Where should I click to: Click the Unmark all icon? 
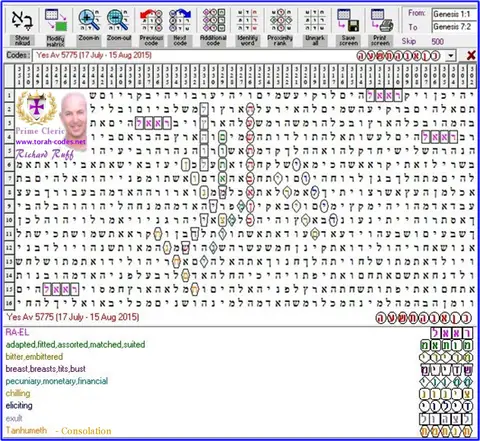[315, 20]
